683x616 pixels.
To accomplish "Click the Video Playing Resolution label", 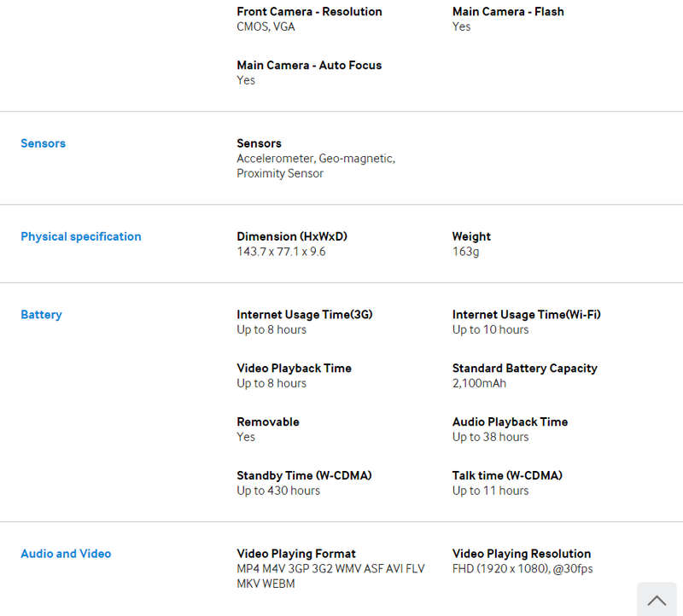I will click(522, 554).
